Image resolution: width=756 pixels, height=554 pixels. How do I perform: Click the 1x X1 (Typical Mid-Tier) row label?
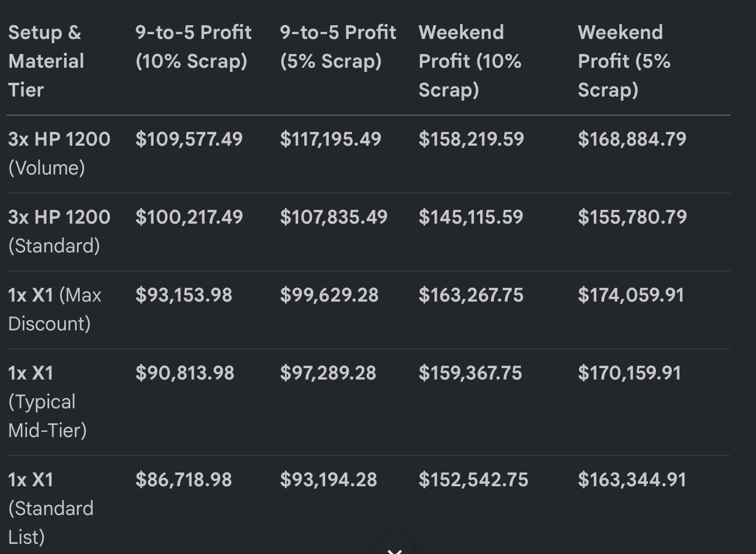click(x=47, y=402)
